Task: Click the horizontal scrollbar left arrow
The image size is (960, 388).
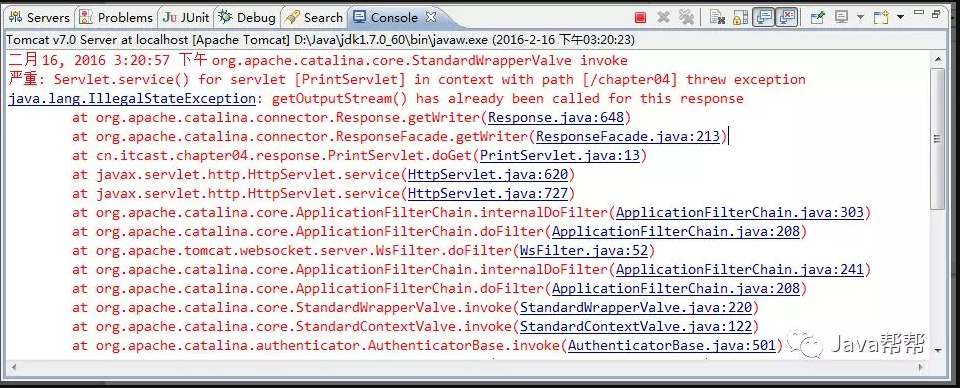Action: (x=13, y=367)
